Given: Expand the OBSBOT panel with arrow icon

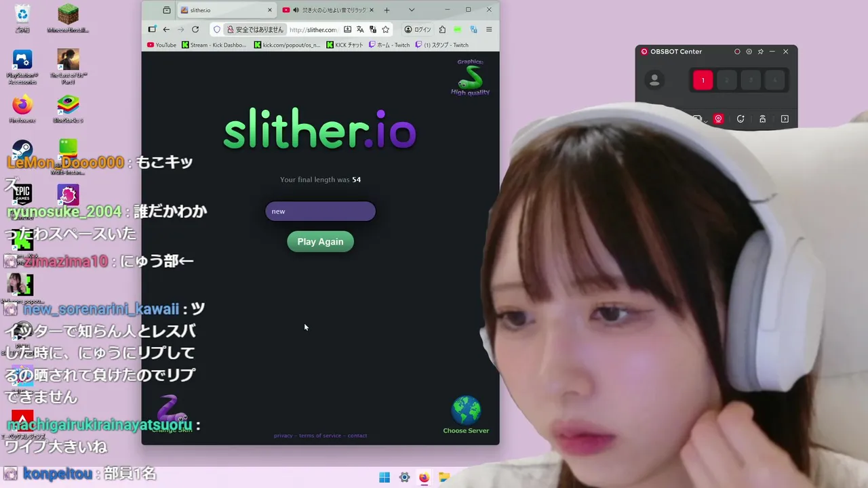Looking at the screenshot, I should [785, 119].
